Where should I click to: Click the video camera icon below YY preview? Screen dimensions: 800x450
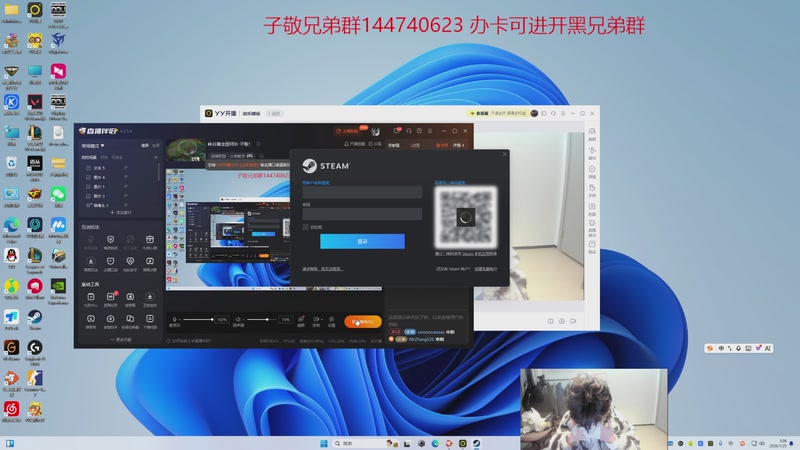tap(573, 321)
